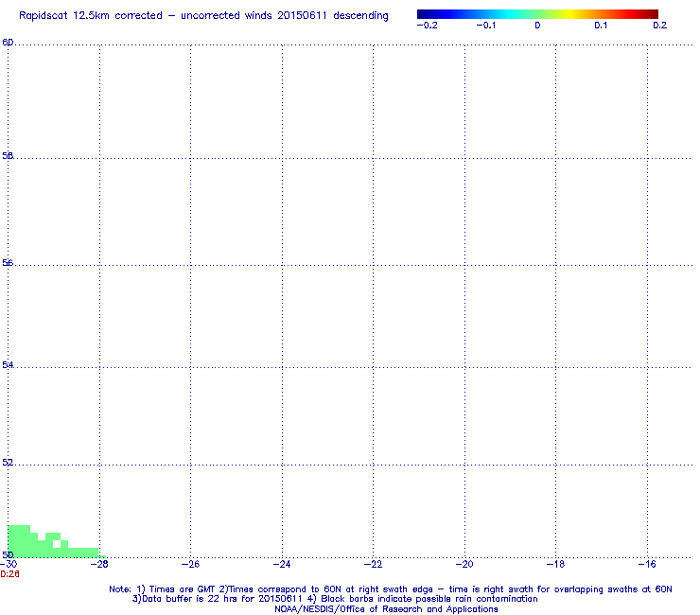
Task: Click the plot title 'Rapidscat 12.5km corrected – uncorrected winds'
Action: [x=203, y=16]
